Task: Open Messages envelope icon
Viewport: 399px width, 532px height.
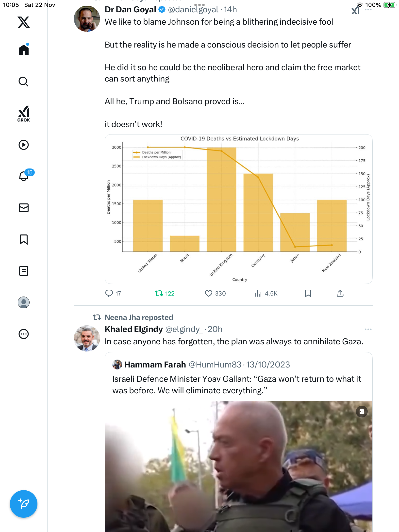Action: click(x=24, y=208)
